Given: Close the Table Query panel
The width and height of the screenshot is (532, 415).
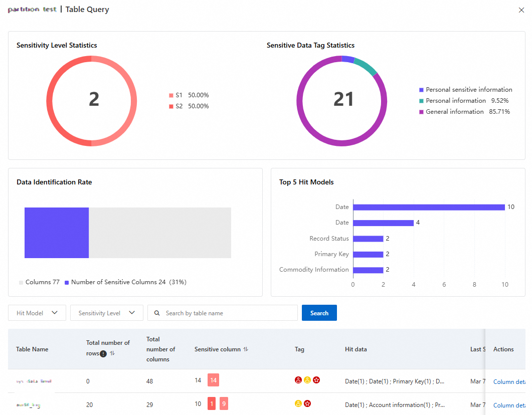Looking at the screenshot, I should tap(521, 10).
